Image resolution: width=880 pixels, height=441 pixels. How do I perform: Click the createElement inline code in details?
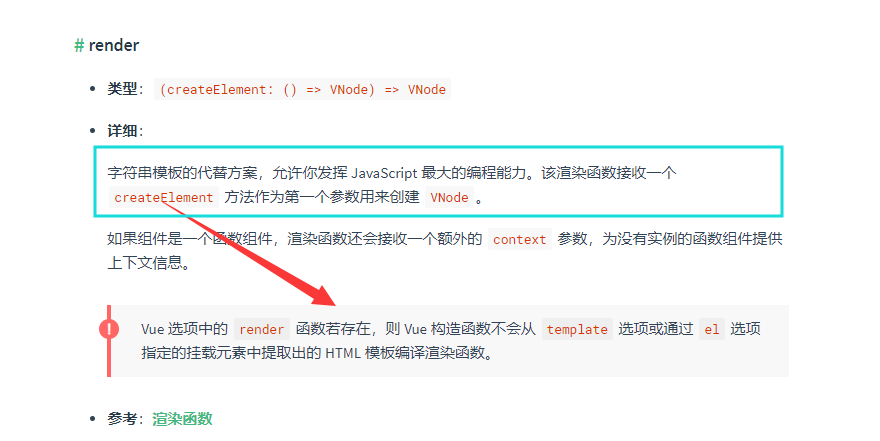click(x=163, y=197)
